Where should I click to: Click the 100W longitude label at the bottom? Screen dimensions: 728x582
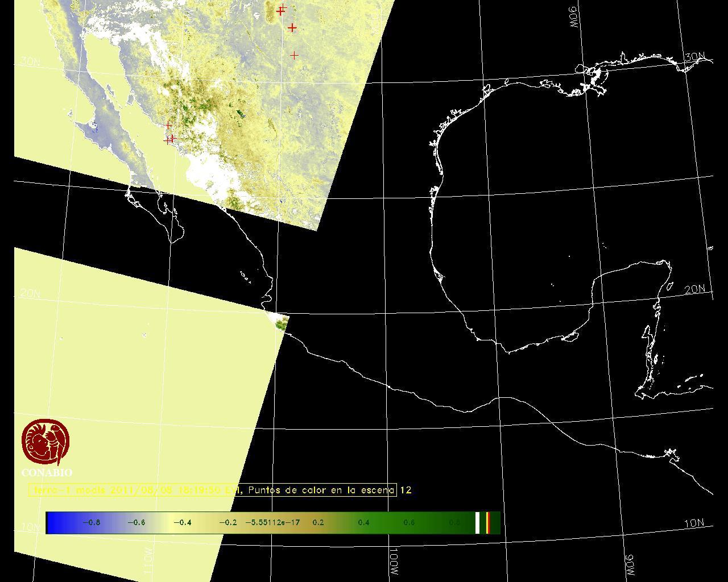(394, 562)
